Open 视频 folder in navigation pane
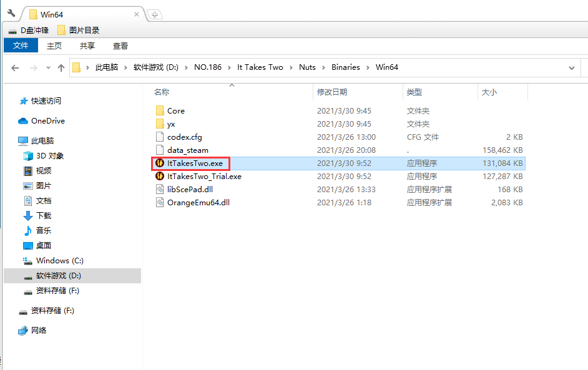The image size is (588, 370). 37,170
